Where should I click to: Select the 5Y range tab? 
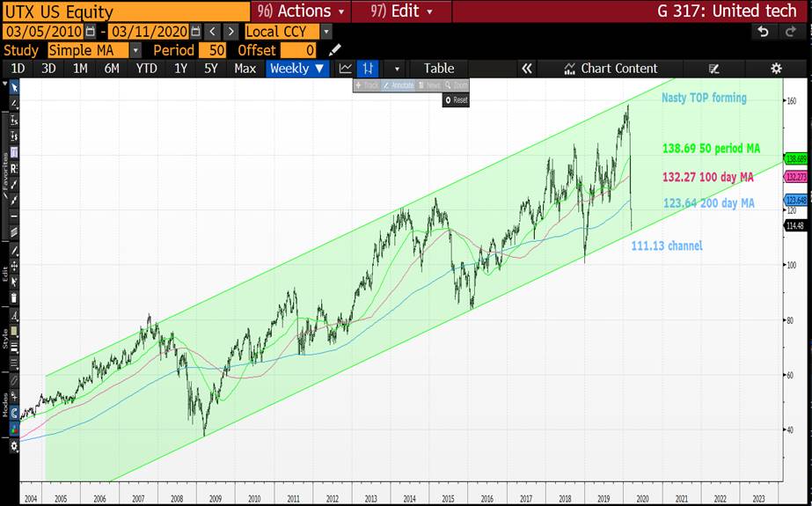pyautogui.click(x=211, y=69)
